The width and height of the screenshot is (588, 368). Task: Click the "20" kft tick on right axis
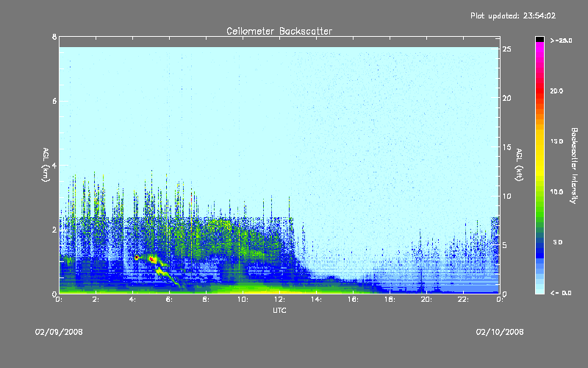point(506,98)
